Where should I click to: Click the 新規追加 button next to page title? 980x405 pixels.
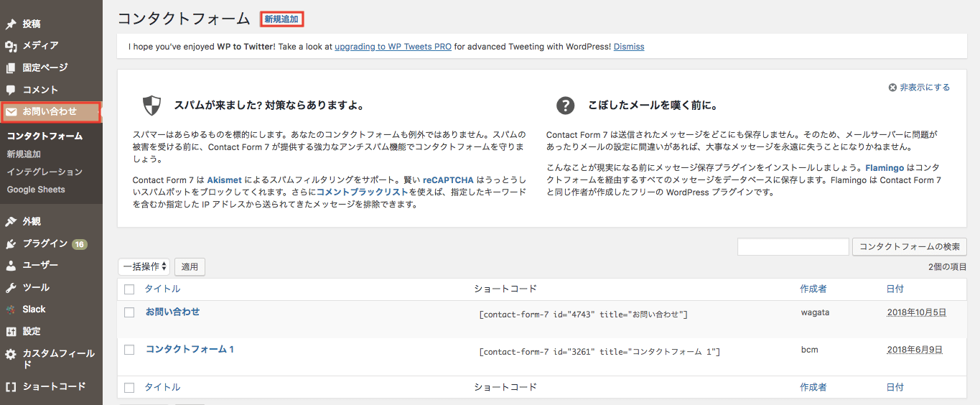(281, 19)
